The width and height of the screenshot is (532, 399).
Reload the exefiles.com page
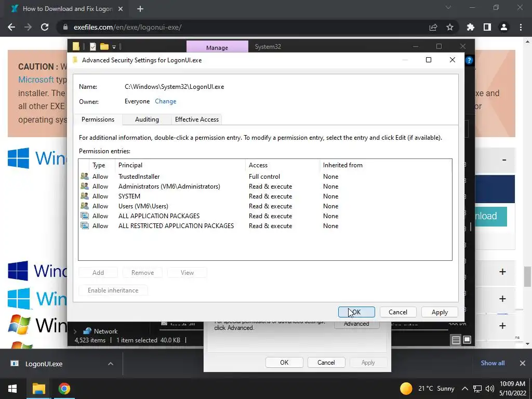point(45,27)
